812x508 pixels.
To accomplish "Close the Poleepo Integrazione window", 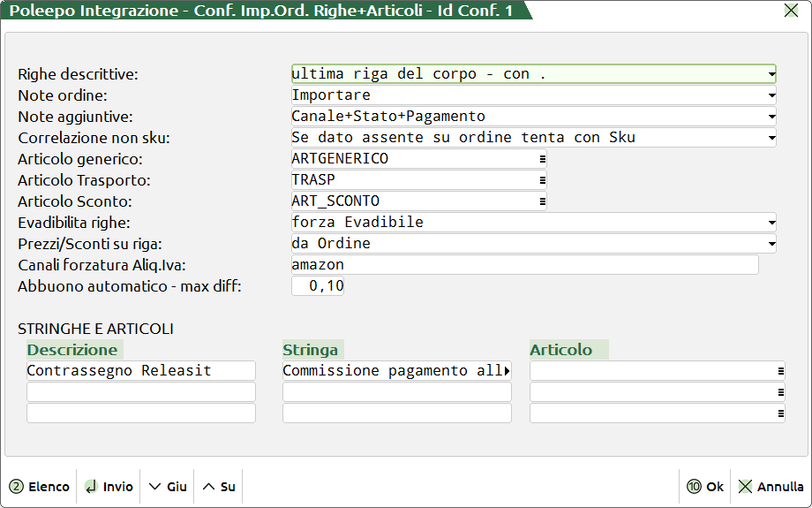I will click(791, 11).
